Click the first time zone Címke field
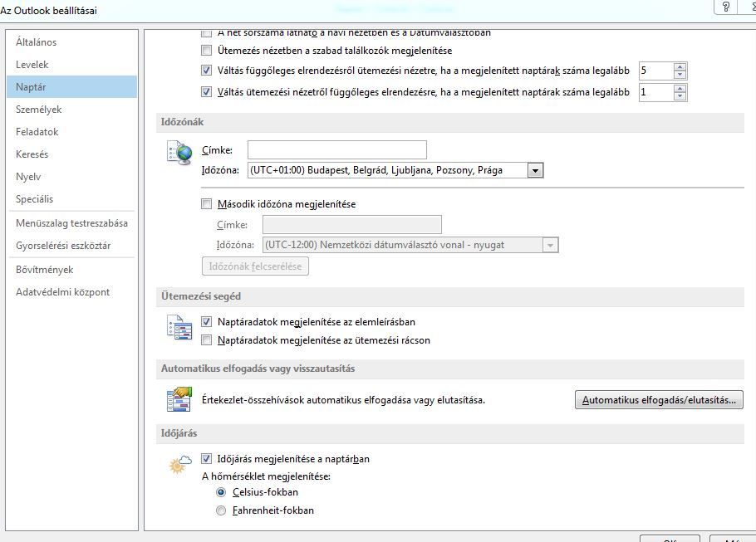Image resolution: width=756 pixels, height=542 pixels. [337, 150]
